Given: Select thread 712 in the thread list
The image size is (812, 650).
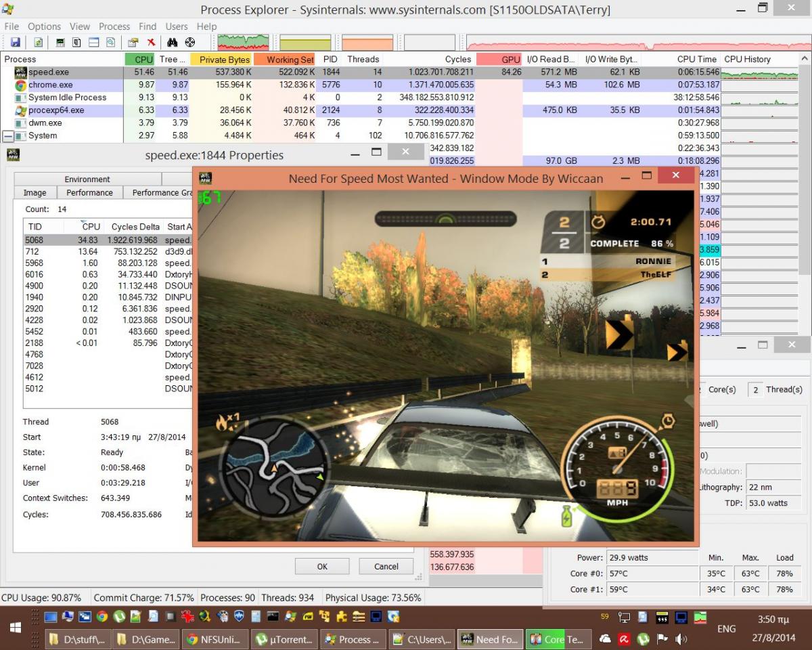Looking at the screenshot, I should (108, 251).
